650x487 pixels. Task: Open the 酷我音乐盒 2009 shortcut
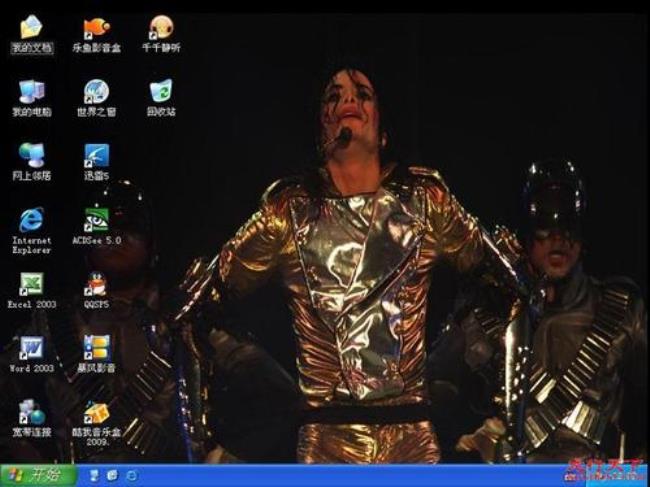97,424
